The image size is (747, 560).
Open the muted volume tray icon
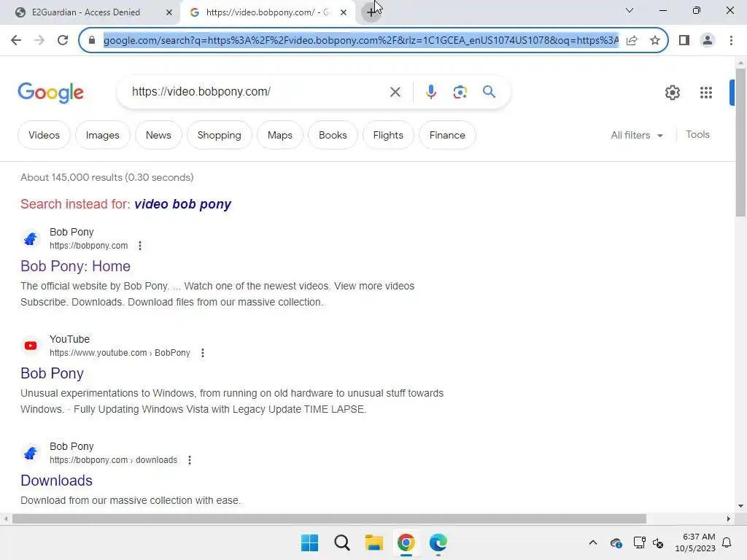[658, 542]
